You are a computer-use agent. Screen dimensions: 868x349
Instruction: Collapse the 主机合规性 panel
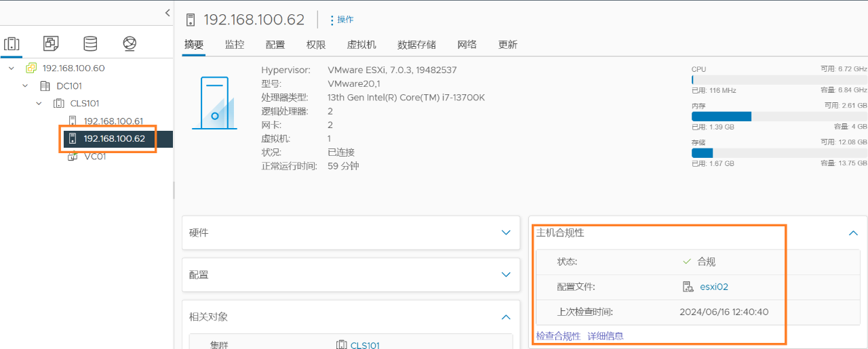coord(853,233)
